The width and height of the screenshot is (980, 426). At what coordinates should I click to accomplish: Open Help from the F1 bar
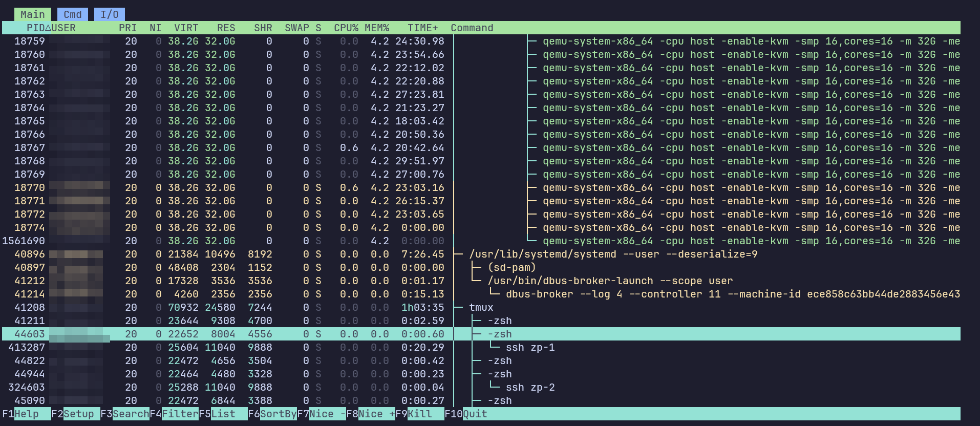27,414
